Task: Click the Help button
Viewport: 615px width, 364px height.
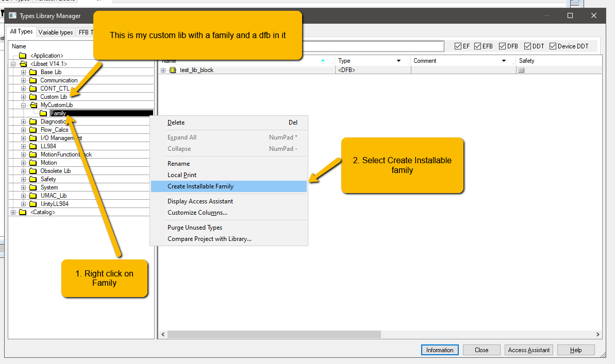Action: (576, 350)
